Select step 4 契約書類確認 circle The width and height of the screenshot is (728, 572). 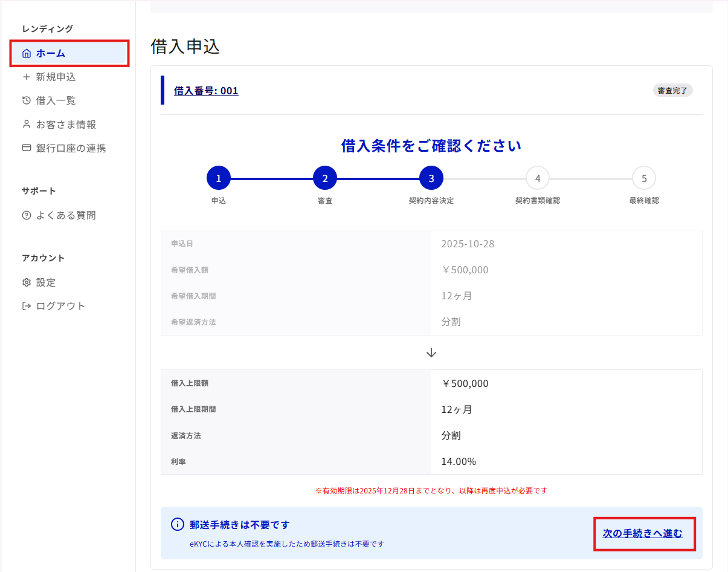[x=538, y=178]
